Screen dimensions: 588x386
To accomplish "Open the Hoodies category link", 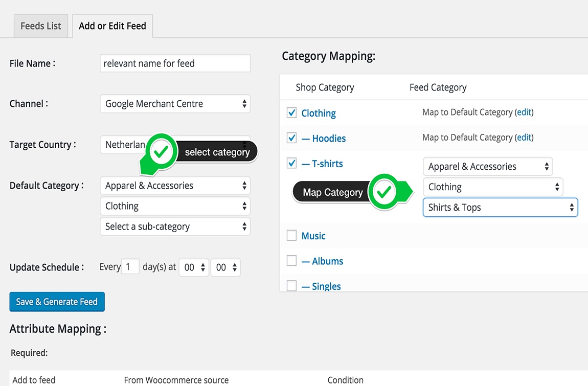I will tap(324, 139).
